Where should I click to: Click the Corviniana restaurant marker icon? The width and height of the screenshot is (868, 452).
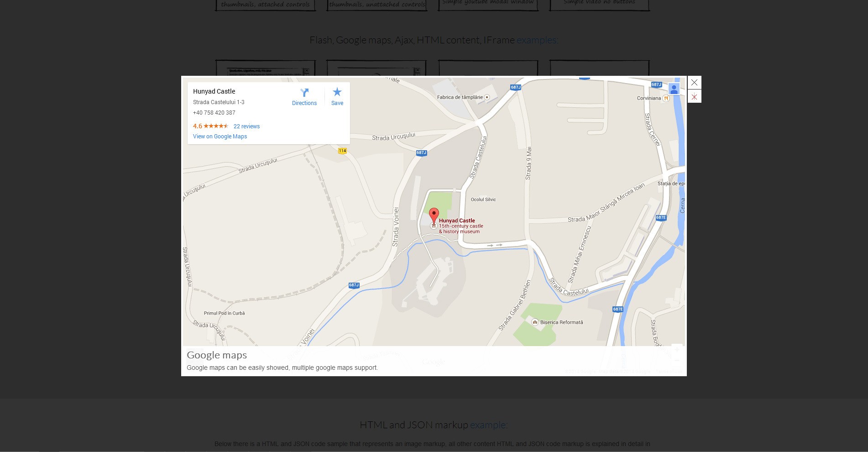[666, 98]
